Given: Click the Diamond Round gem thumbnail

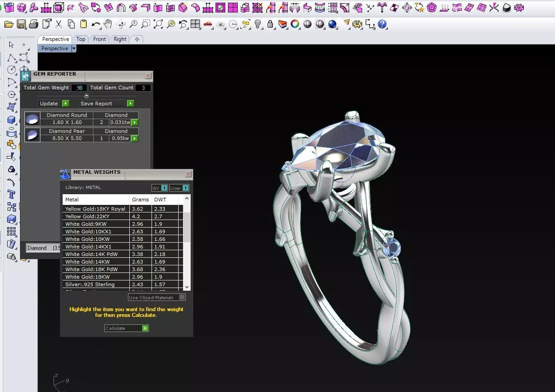Looking at the screenshot, I should coord(32,119).
